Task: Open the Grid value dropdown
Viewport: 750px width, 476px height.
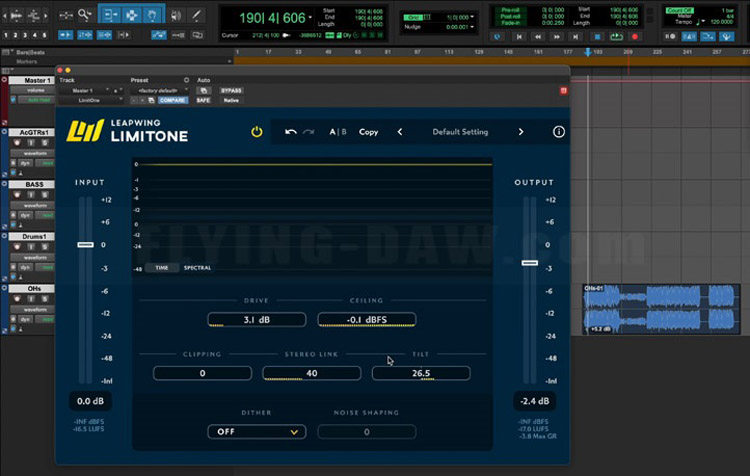Action: pos(472,17)
